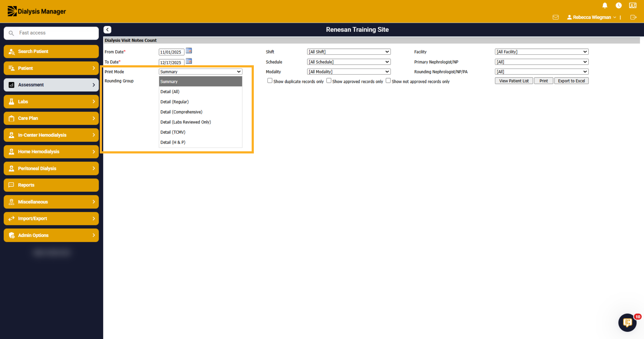Viewport: 644px width, 339px height.
Task: Check Show approved records only
Action: tap(329, 81)
